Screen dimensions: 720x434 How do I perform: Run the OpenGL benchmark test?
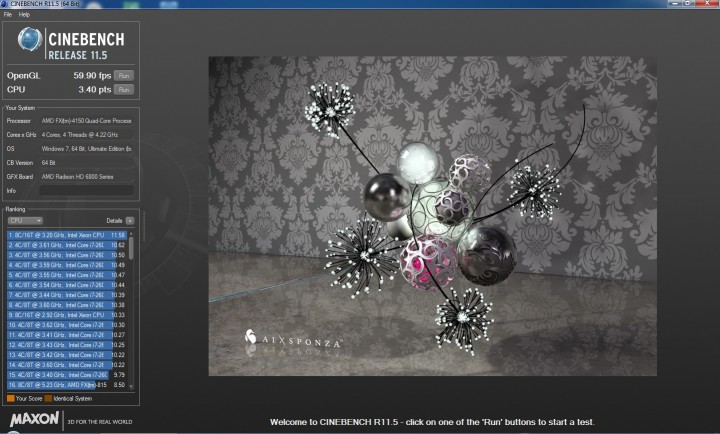[x=124, y=76]
